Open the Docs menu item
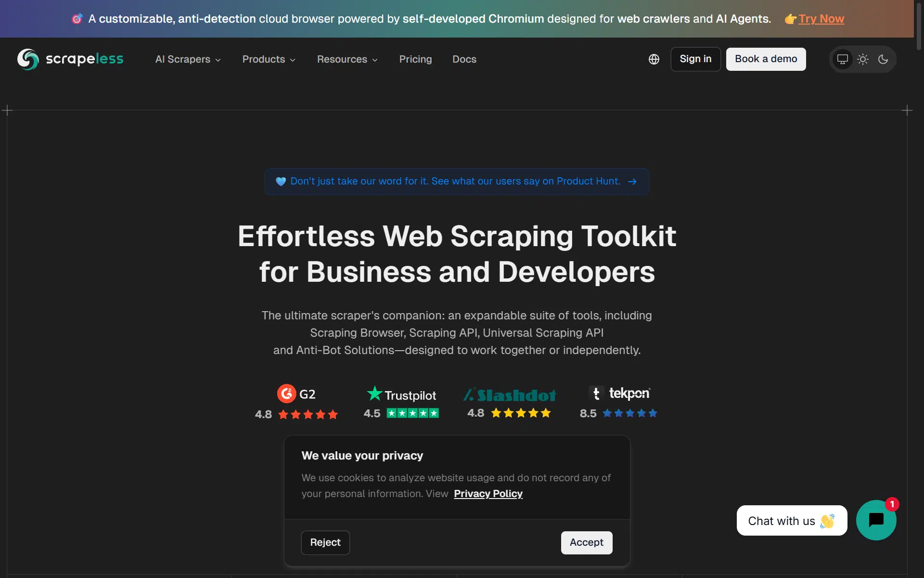Viewport: 924px width, 578px height. [464, 59]
